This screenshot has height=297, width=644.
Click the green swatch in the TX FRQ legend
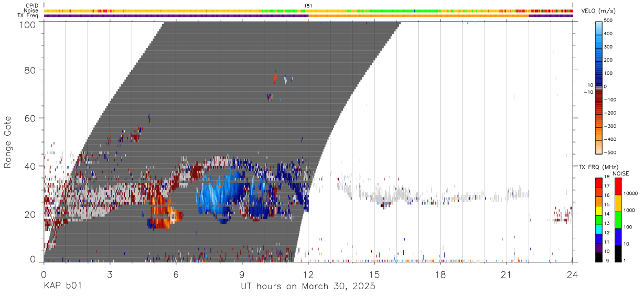[x=599, y=220]
